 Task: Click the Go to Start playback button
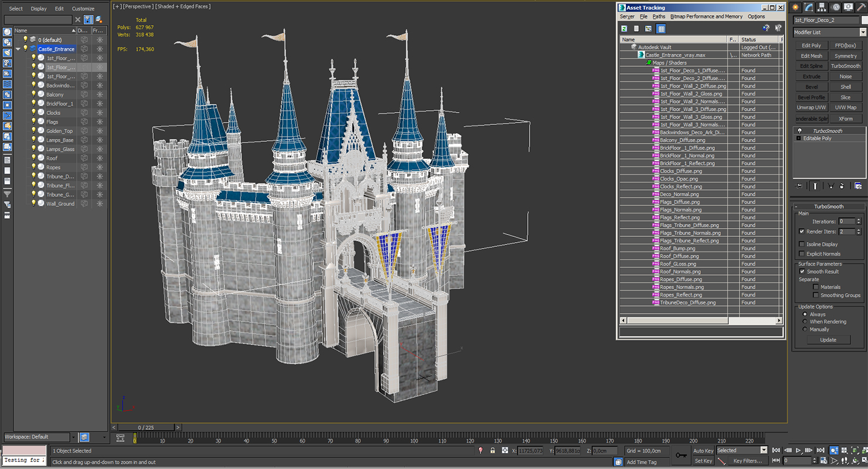[x=776, y=450]
